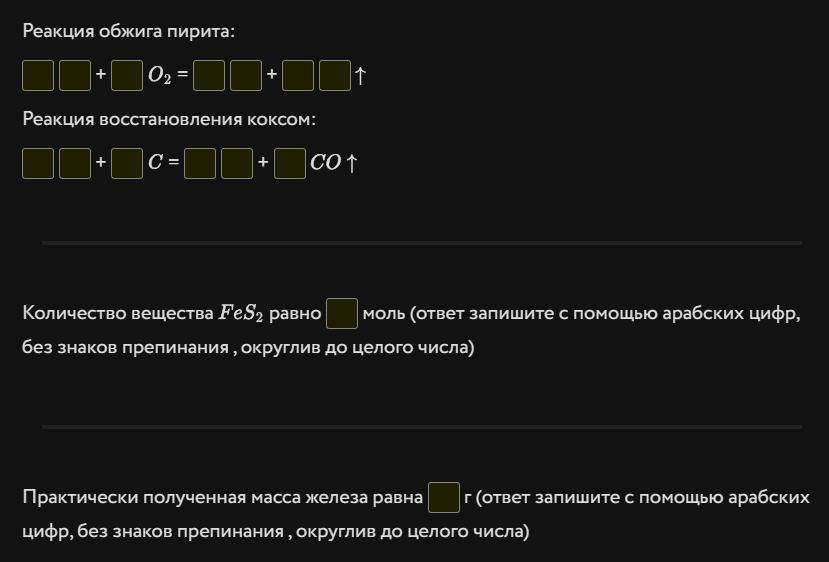The width and height of the screenshot is (829, 562).
Task: Click the FeS2 formula text
Action: coord(241,314)
